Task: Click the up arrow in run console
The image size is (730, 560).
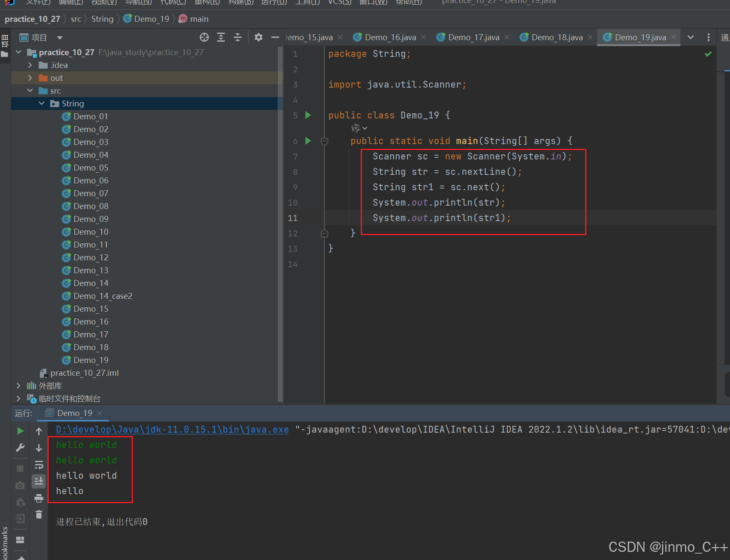Action: [39, 431]
